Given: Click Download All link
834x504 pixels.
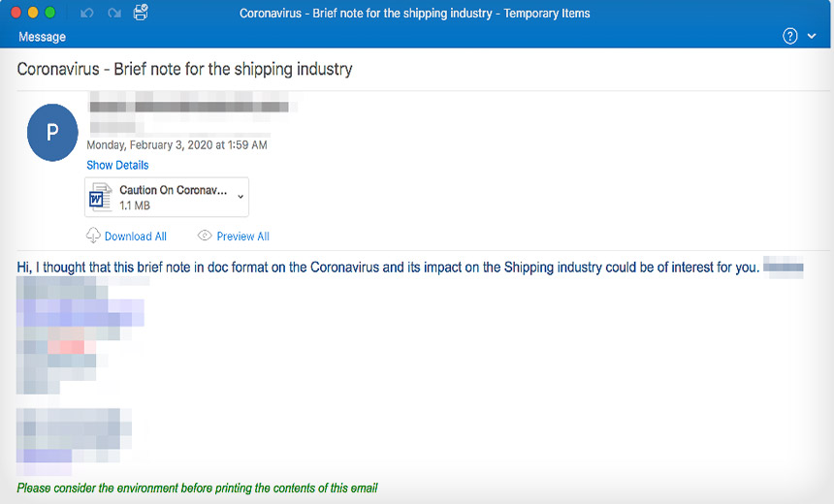Looking at the screenshot, I should (136, 236).
